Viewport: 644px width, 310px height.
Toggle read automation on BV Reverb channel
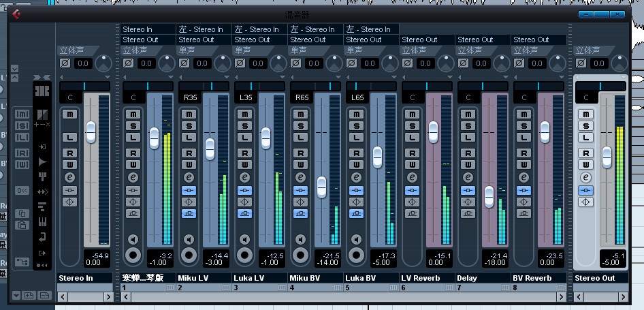click(524, 153)
